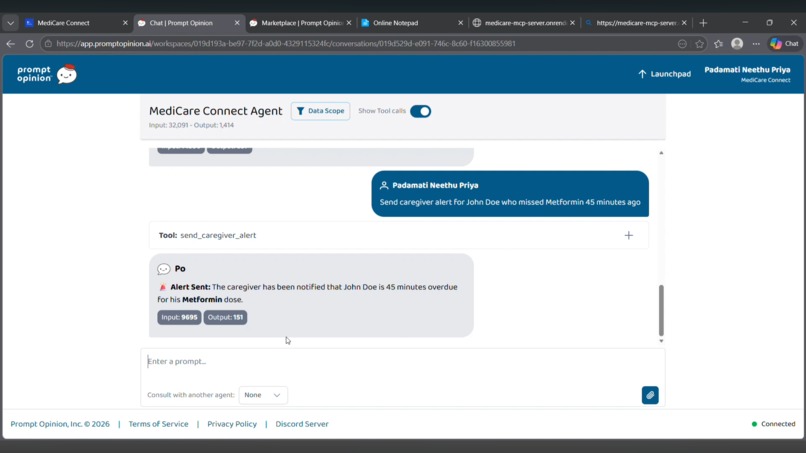Click Prompt Opinion, Inc. © 2026 footer link
The width and height of the screenshot is (806, 453).
(60, 424)
